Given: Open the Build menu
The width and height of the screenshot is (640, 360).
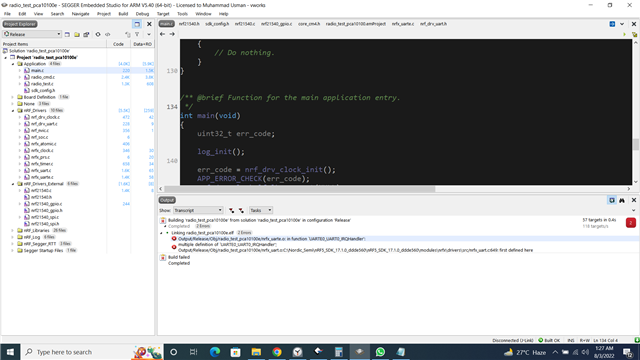Looking at the screenshot, I should pyautogui.click(x=123, y=14).
